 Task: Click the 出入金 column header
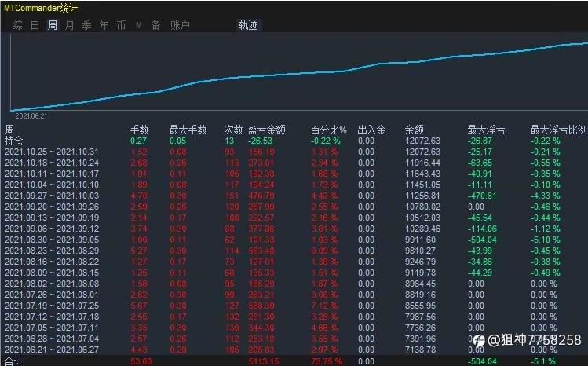tap(371, 130)
